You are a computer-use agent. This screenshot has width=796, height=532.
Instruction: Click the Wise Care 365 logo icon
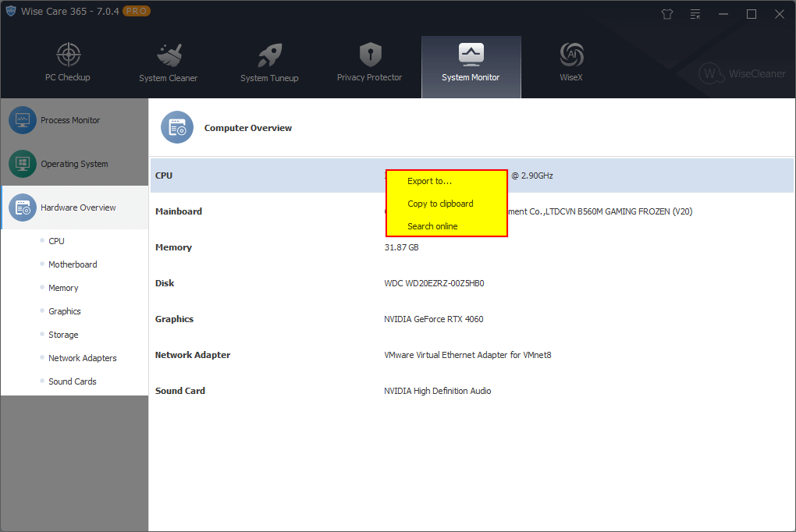point(11,11)
